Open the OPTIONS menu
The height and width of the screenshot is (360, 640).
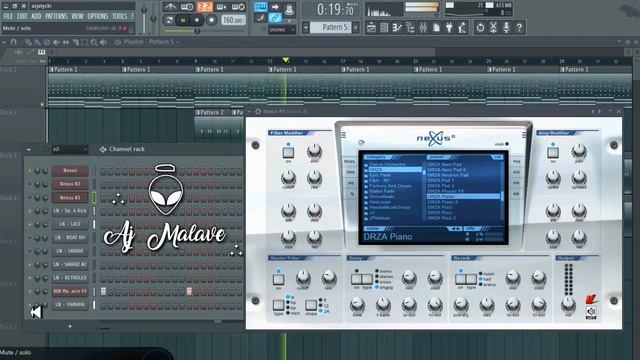click(x=98, y=16)
